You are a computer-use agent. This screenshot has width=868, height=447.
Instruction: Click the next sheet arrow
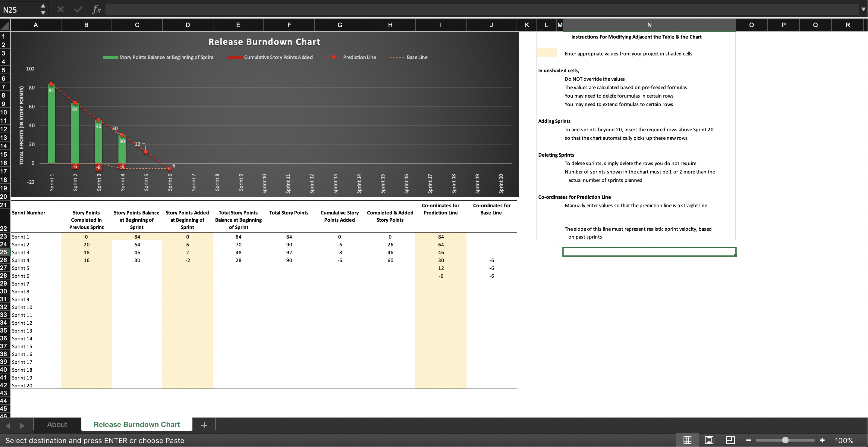point(22,425)
